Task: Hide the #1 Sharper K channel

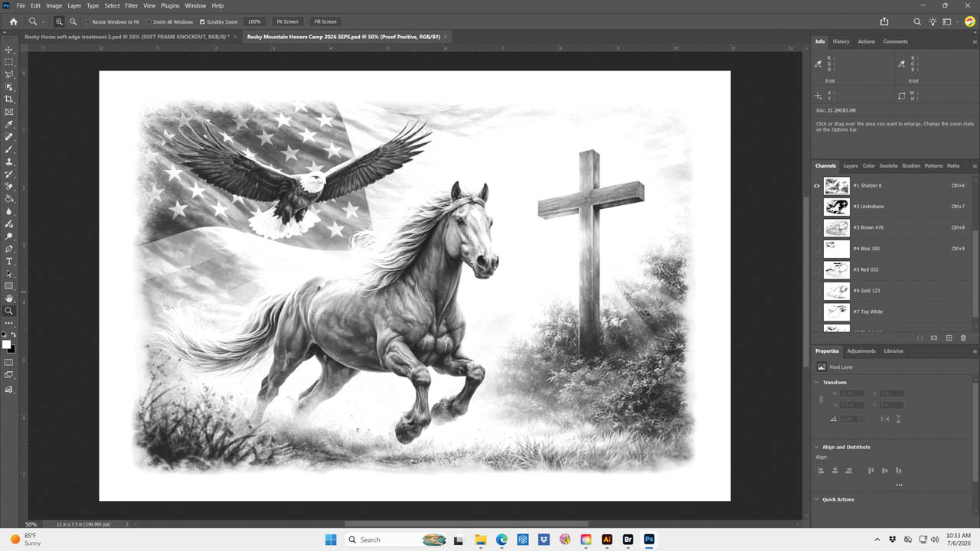Action: [817, 186]
